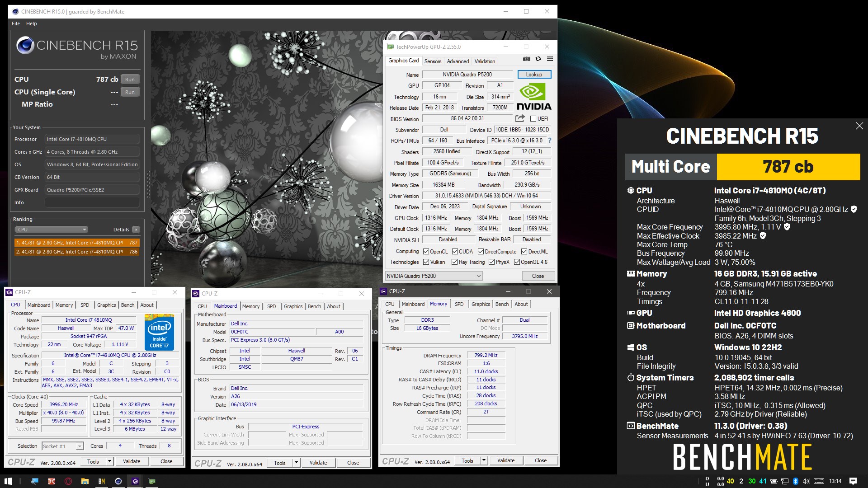Switch to the Sensors tab in GPU-Z
Viewport: 868px width, 488px height.
pos(433,61)
